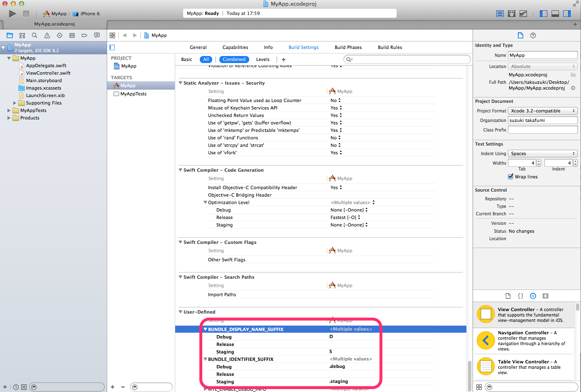Select the All settings filter
The width and height of the screenshot is (581, 392).
coord(206,59)
